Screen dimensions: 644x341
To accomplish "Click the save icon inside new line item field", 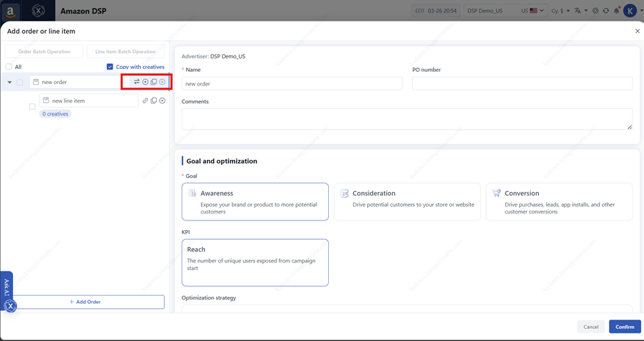I will pyautogui.click(x=46, y=101).
